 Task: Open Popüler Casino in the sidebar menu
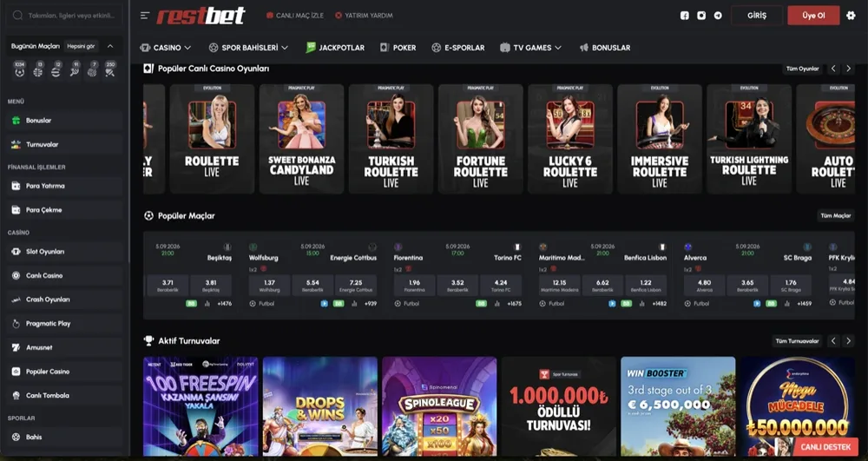tap(65, 372)
